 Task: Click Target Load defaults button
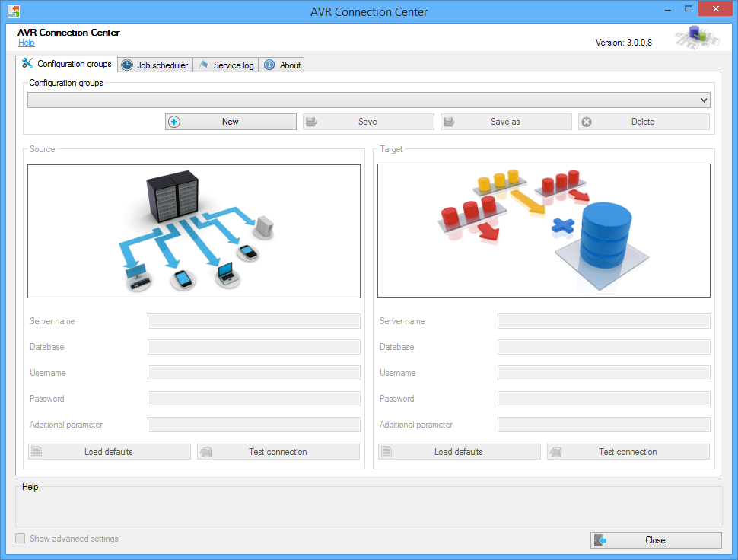[460, 452]
